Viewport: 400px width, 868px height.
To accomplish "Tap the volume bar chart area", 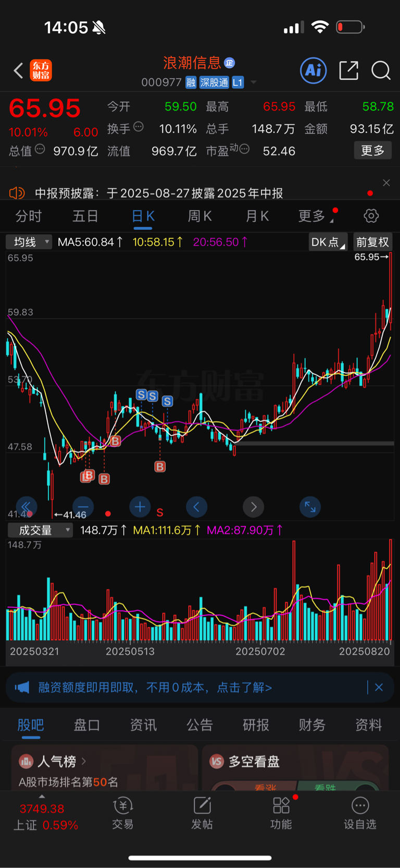I will pyautogui.click(x=199, y=591).
